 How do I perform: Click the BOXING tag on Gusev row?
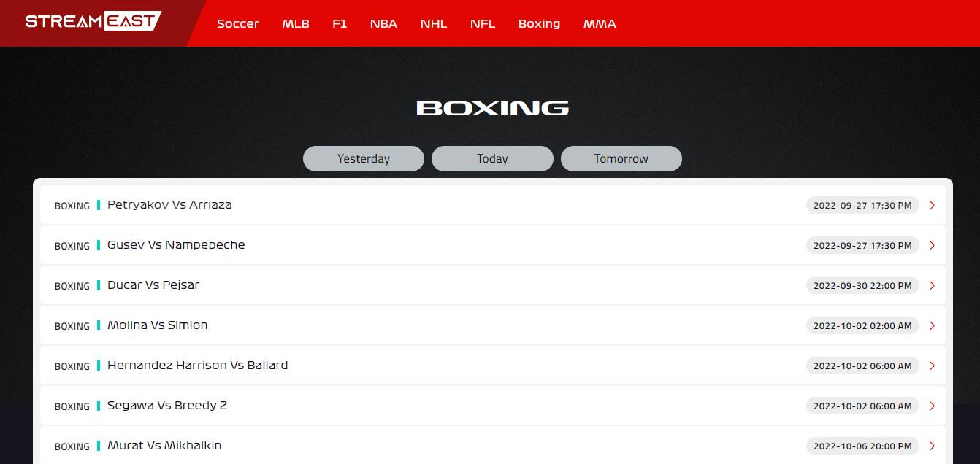(72, 247)
